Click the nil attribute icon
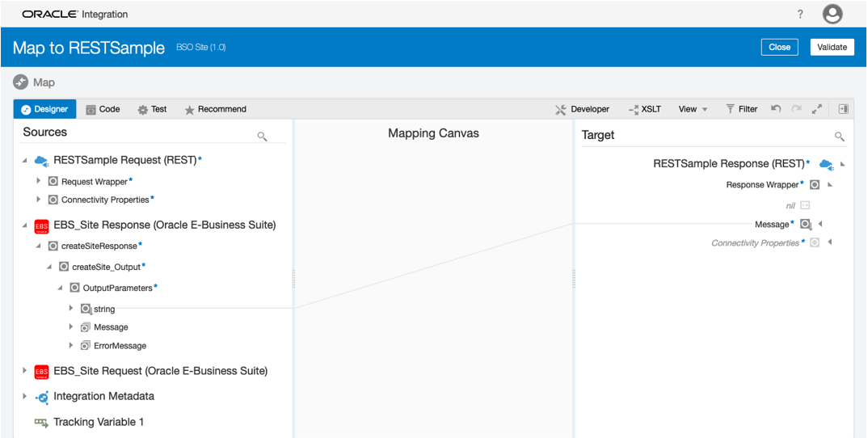The image size is (868, 438). pos(806,205)
